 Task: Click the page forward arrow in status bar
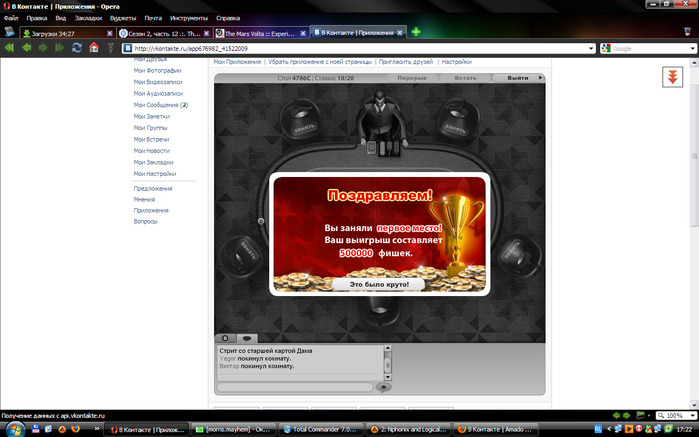click(626, 415)
